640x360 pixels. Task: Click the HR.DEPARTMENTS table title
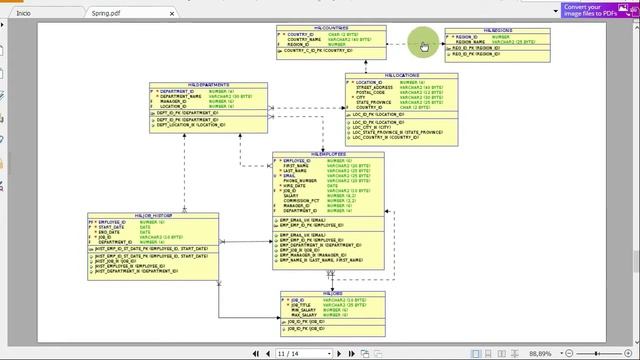(209, 85)
